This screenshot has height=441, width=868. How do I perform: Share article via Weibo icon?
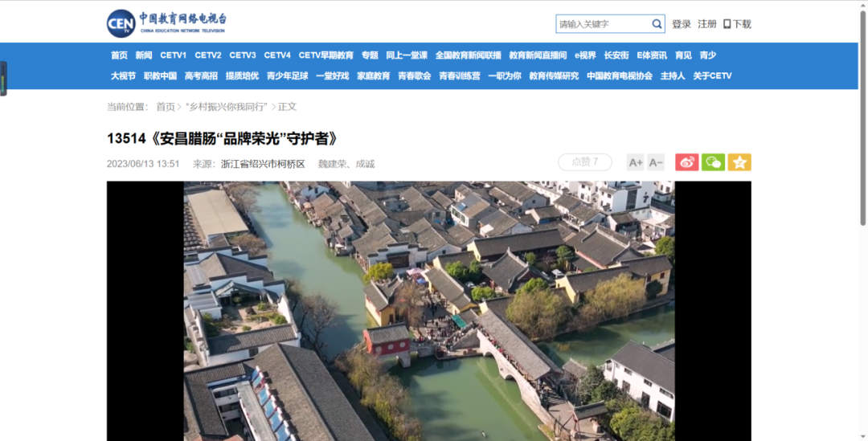click(x=686, y=162)
